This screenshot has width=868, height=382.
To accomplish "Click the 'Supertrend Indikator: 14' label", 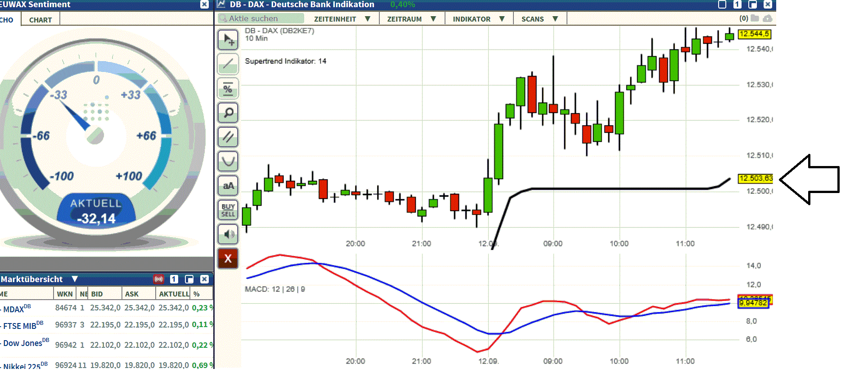I will click(x=285, y=61).
